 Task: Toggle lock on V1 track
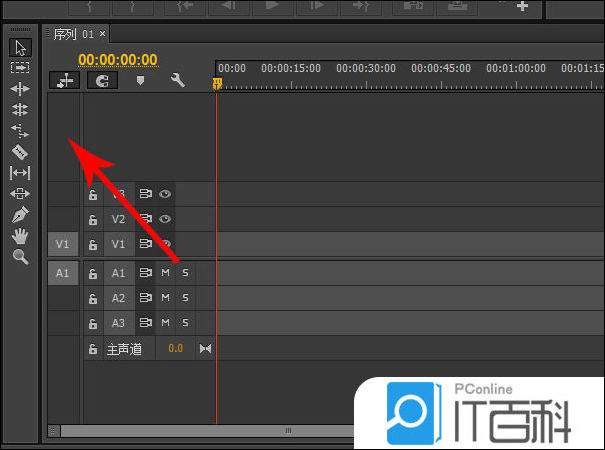[93, 245]
